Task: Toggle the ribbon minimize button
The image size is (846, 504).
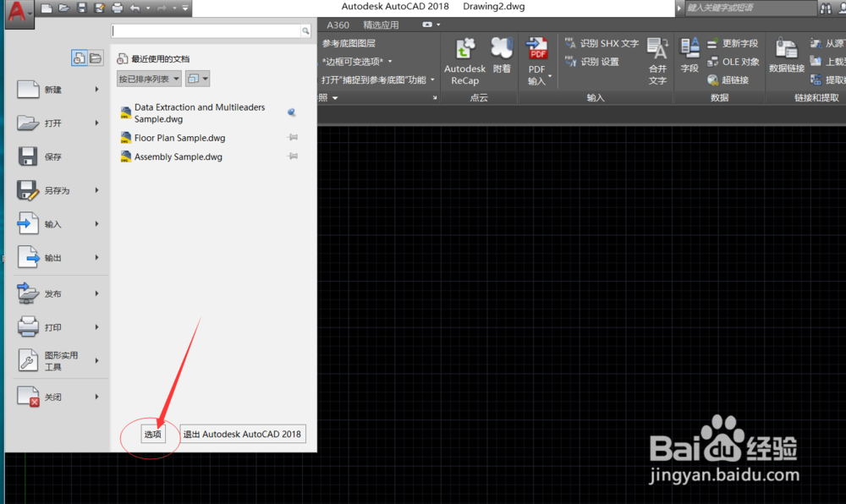Action: 427,25
